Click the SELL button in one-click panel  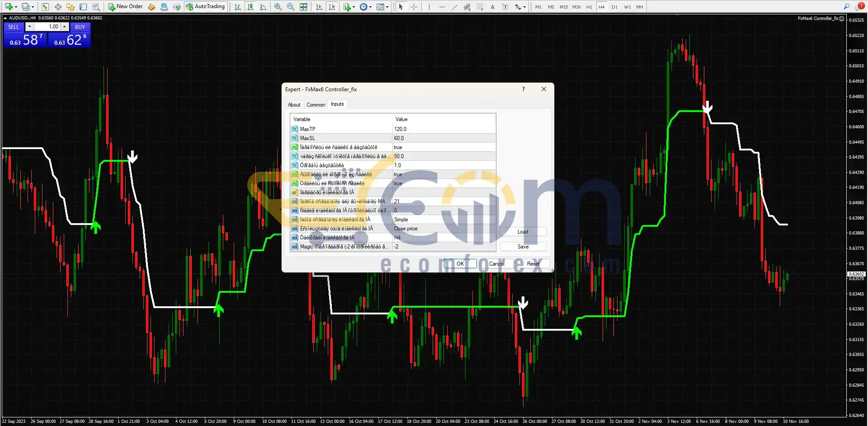(14, 27)
